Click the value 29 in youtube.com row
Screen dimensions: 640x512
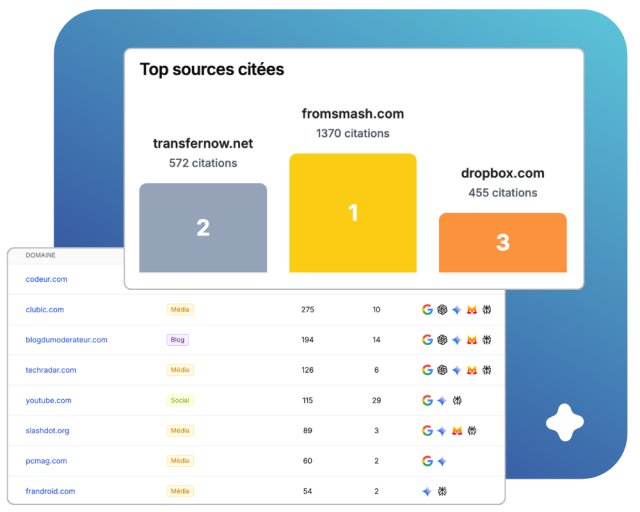[x=376, y=400]
